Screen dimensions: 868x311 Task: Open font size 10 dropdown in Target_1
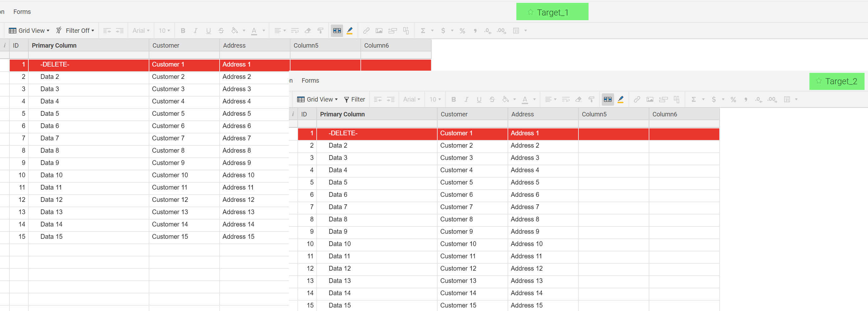tap(164, 31)
